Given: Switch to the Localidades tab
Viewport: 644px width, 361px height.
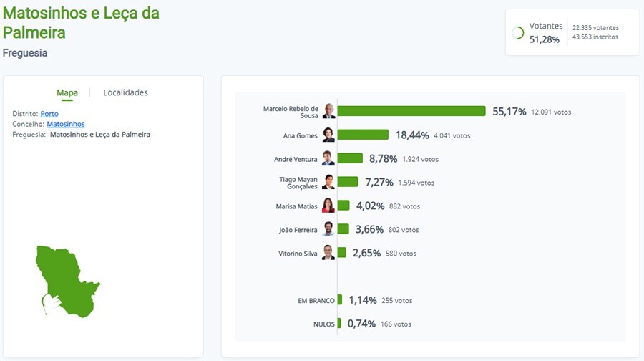Looking at the screenshot, I should pyautogui.click(x=125, y=92).
